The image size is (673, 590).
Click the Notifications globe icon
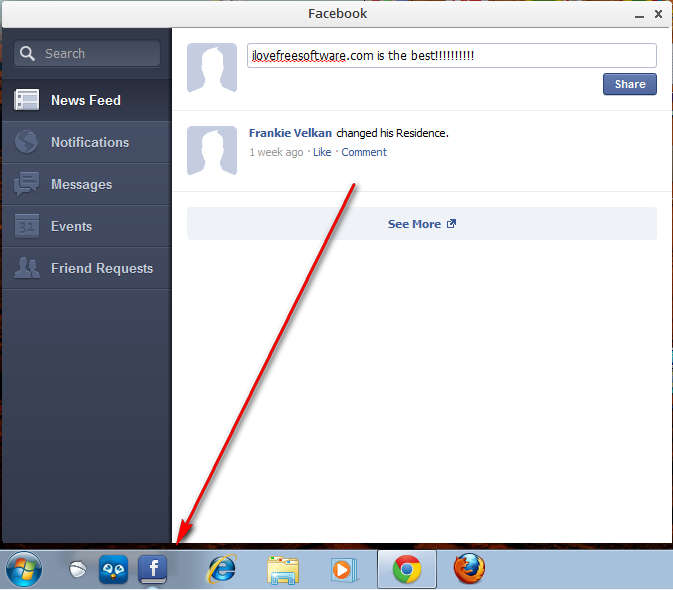click(26, 142)
